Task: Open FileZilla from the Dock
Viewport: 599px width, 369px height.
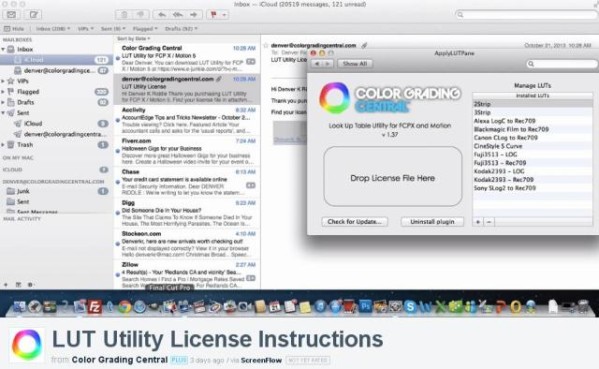Action: 94,307
